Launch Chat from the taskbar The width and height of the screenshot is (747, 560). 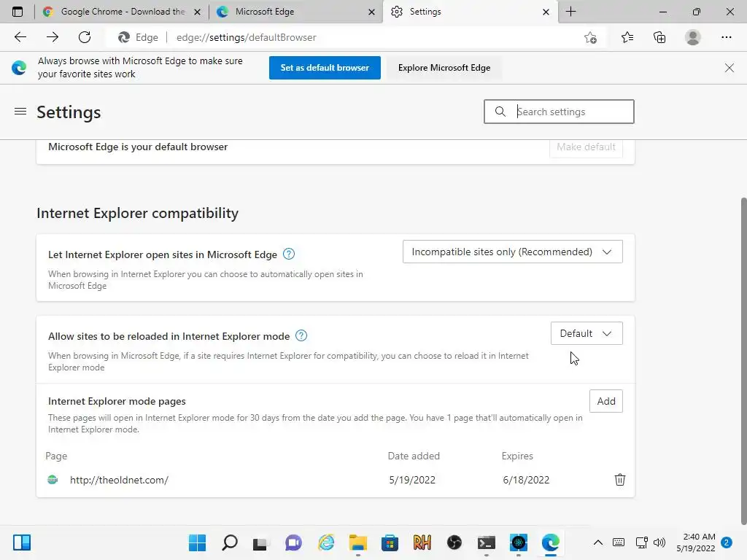tap(293, 542)
